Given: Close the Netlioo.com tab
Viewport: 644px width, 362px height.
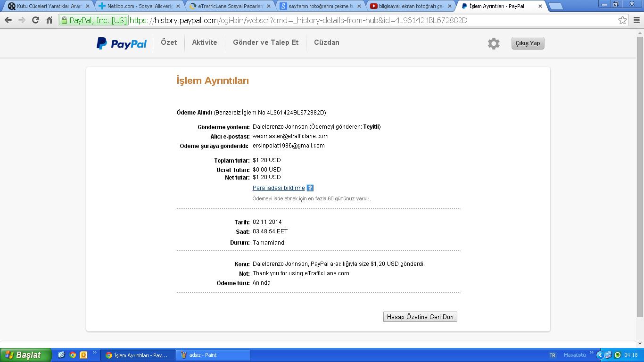Looking at the screenshot, I should tap(178, 6).
